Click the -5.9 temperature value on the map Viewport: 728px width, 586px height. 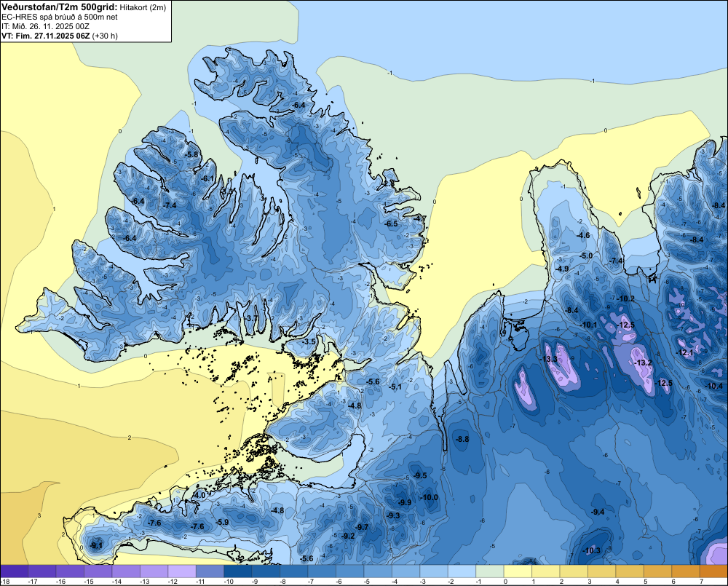point(222,522)
